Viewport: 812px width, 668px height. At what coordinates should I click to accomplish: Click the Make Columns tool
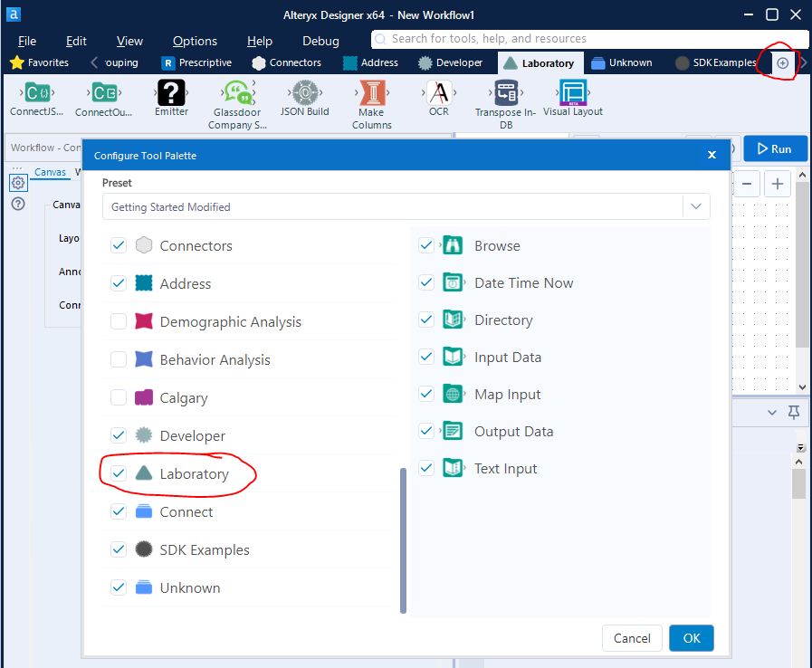pos(371,93)
